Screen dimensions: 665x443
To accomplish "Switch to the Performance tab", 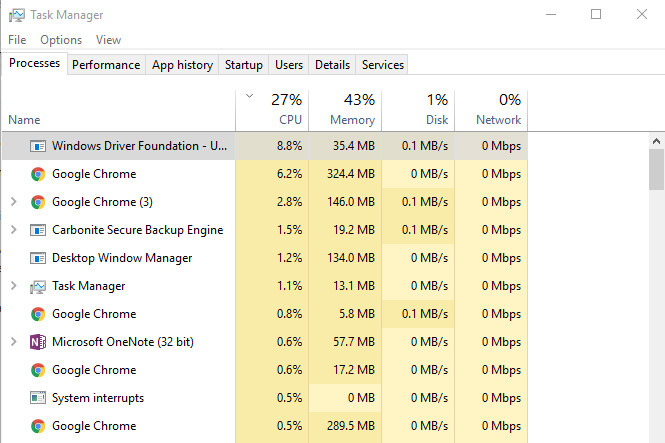I will 106,65.
